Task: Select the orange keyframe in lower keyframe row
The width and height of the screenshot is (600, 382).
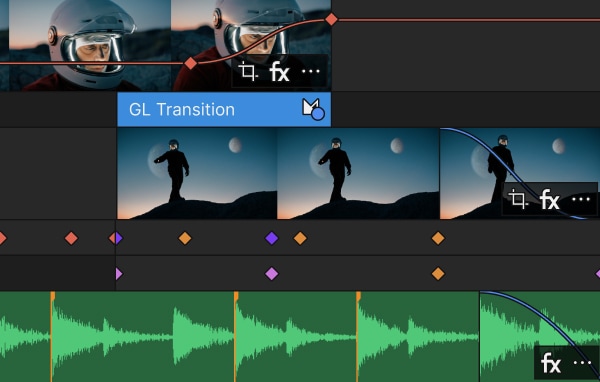Action: pyautogui.click(x=438, y=274)
